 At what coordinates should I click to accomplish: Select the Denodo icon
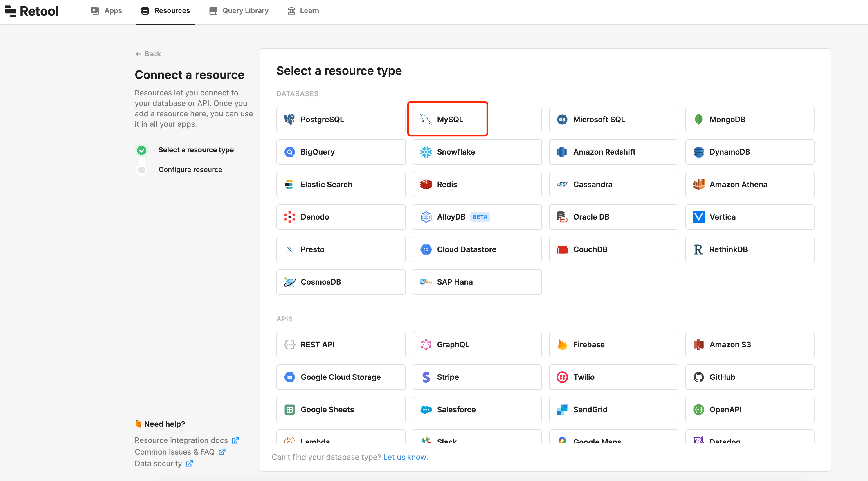point(289,217)
